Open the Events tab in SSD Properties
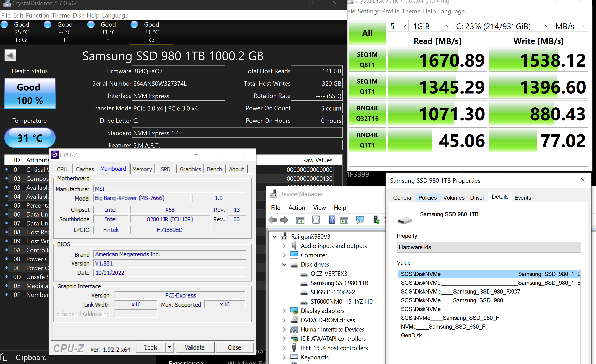This screenshot has height=364, width=596. [523, 198]
